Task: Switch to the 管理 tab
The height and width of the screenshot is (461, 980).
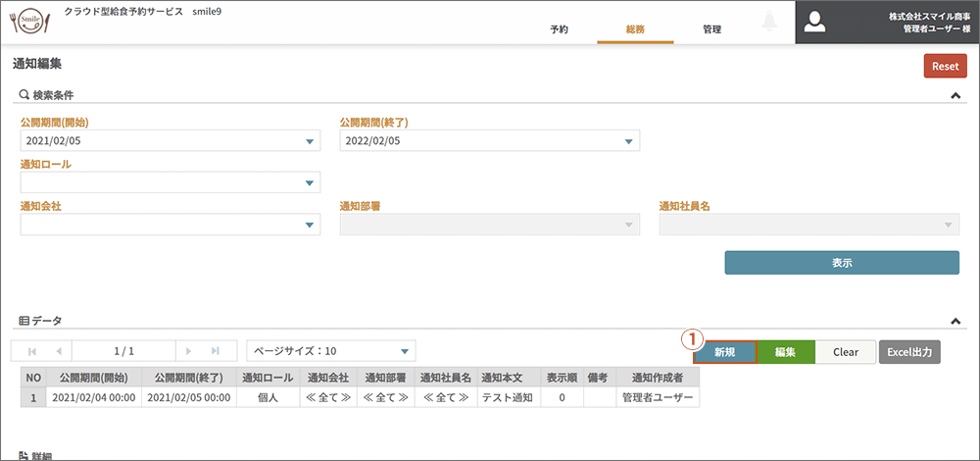Action: pyautogui.click(x=711, y=29)
